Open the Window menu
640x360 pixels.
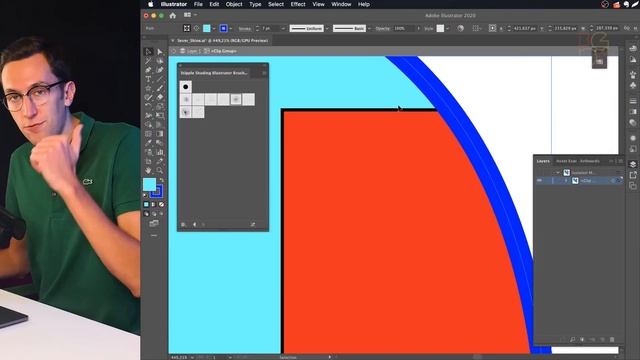341,4
